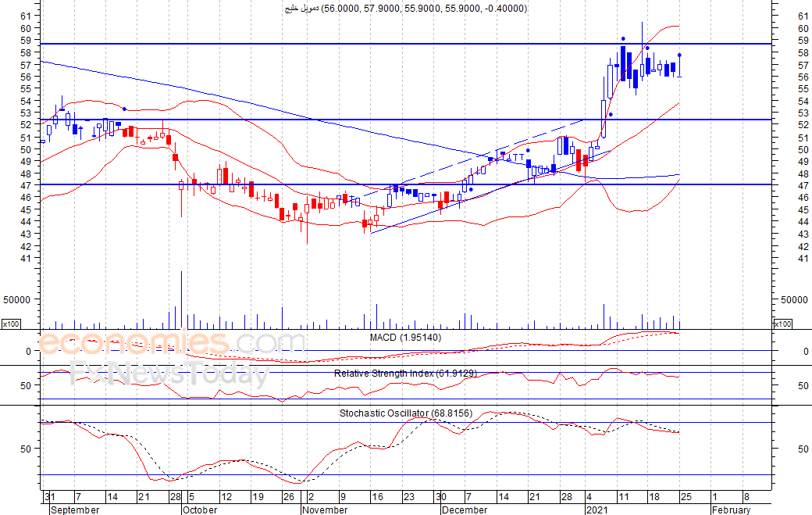The image size is (812, 515).
Task: Click date 26 on the time axis
Action: 288,497
